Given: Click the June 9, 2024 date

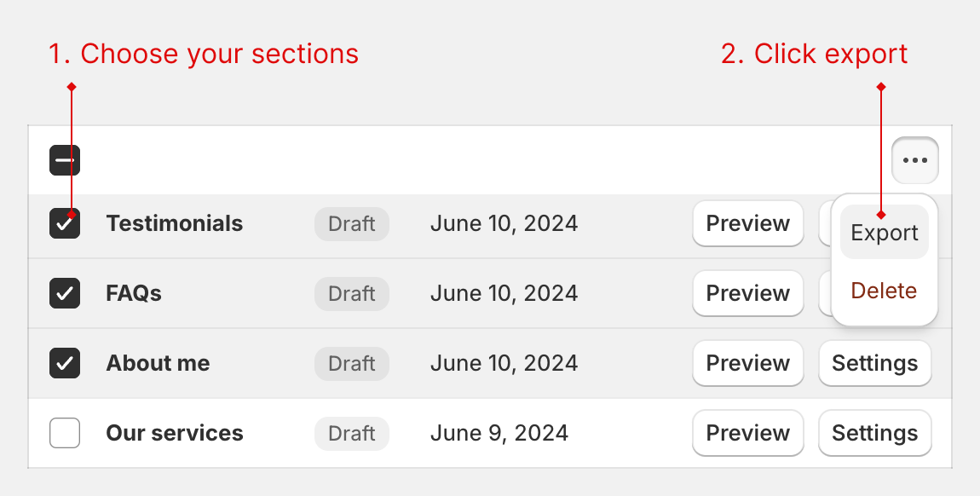Looking at the screenshot, I should click(x=498, y=433).
